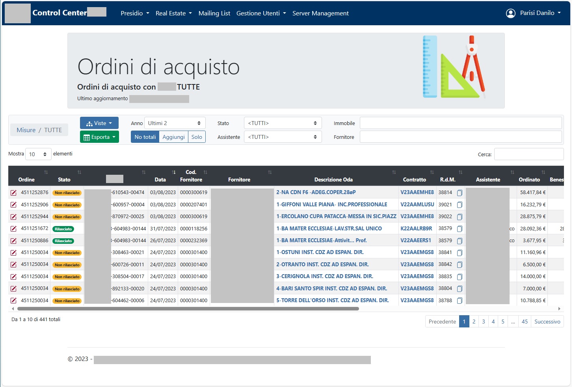
Task: Open the Anno 'Ultimi 2' dropdown
Action: pos(175,123)
